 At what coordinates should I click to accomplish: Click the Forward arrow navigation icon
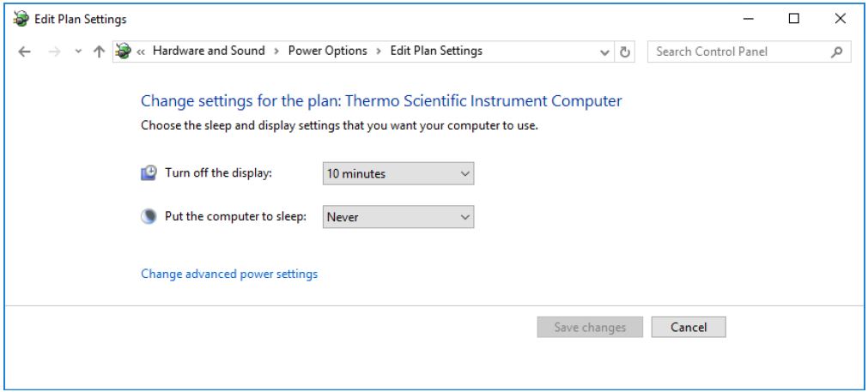click(53, 51)
